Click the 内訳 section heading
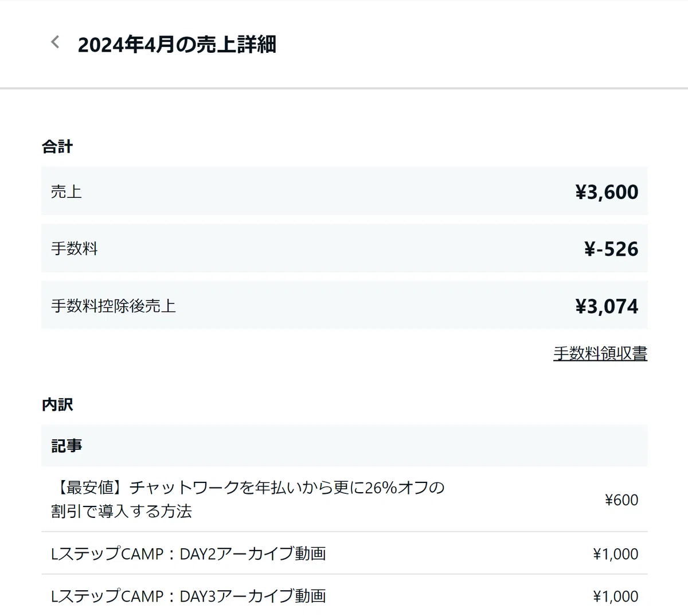688x616 pixels. coord(57,405)
